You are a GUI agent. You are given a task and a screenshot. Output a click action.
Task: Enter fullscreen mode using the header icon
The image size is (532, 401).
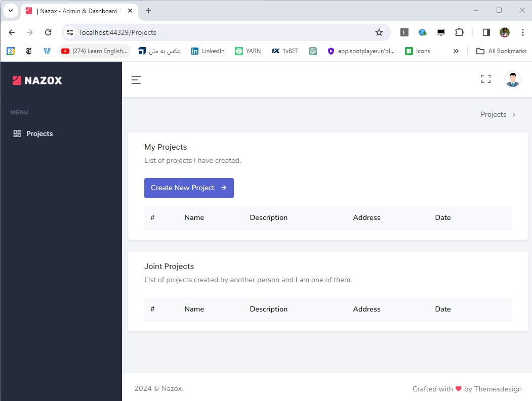click(486, 79)
